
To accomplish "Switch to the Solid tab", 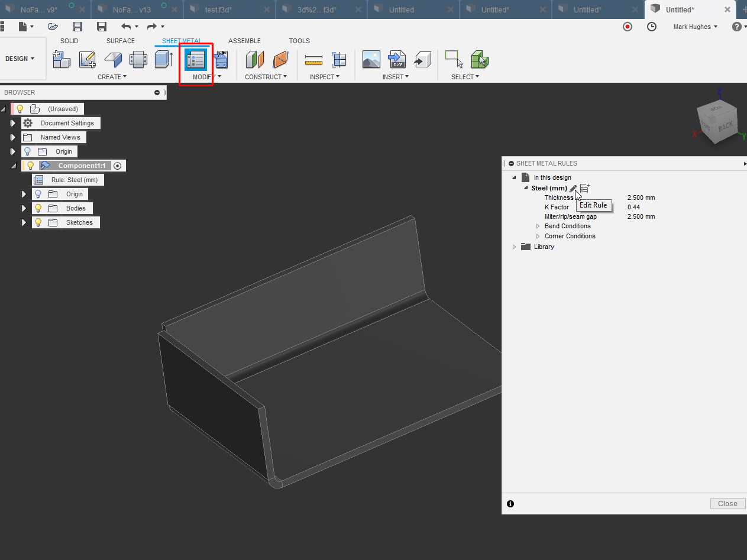I will point(69,41).
